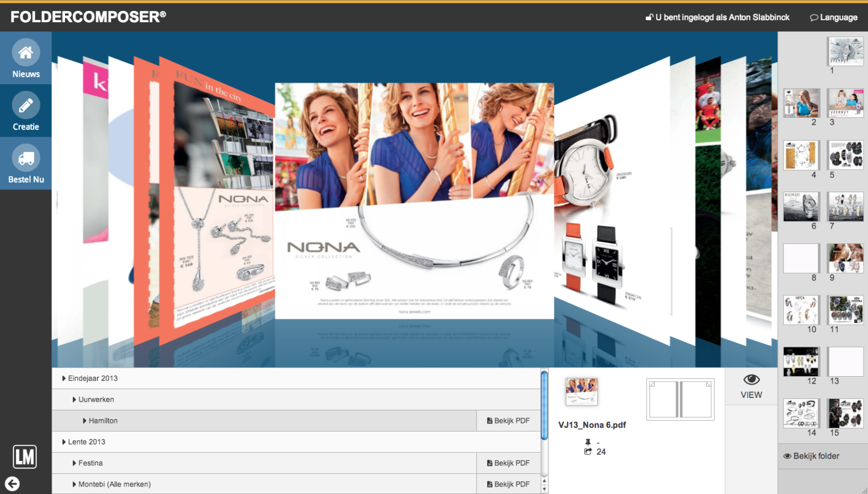868x494 pixels.
Task: Select page thumbnail 15
Action: coord(845,414)
